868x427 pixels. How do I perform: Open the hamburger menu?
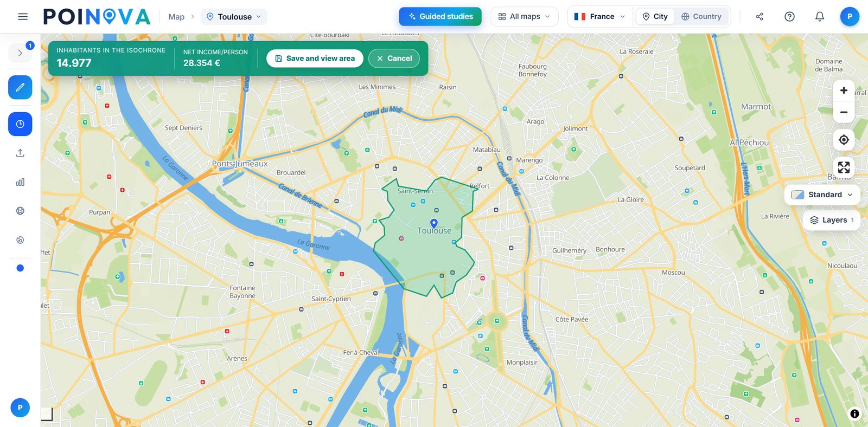(x=23, y=17)
